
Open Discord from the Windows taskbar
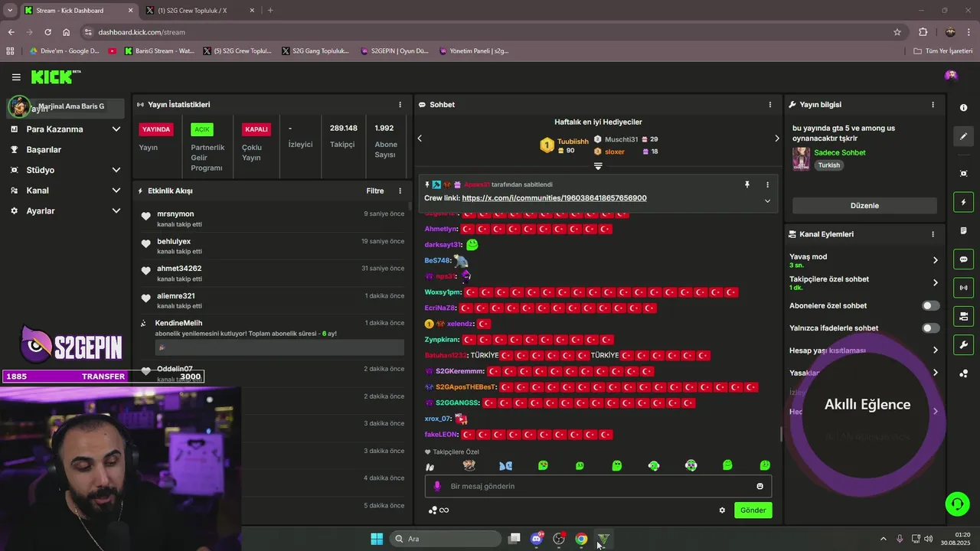tap(537, 539)
